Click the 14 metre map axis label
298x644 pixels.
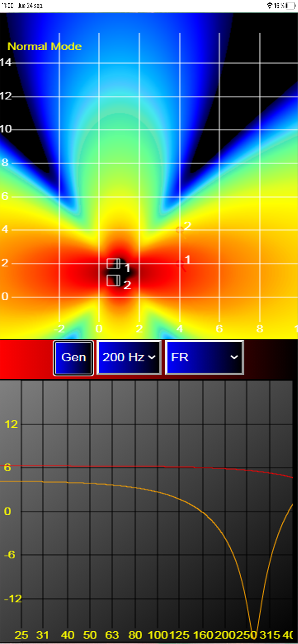[x=6, y=62]
